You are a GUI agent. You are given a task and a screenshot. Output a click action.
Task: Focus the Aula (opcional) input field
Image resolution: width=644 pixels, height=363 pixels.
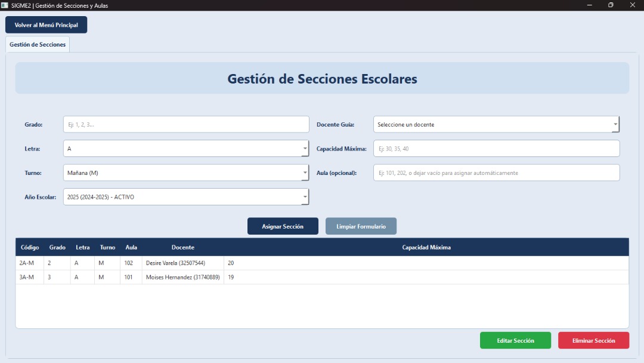[496, 173]
